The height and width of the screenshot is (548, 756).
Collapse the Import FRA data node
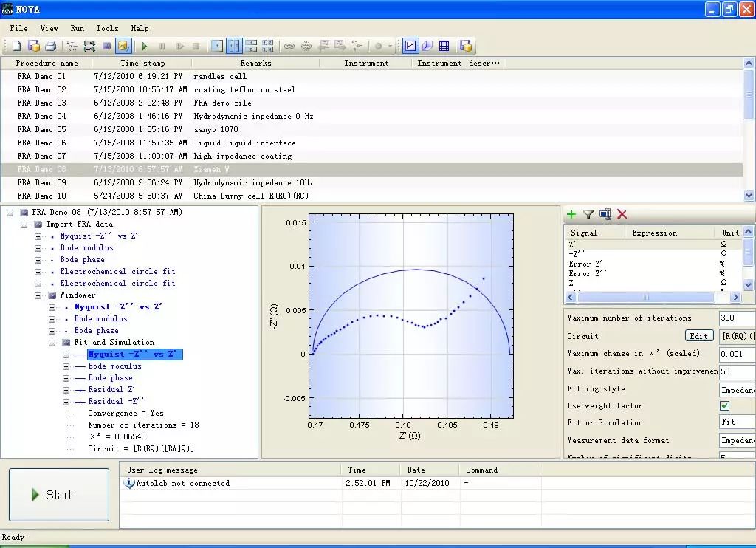pyautogui.click(x=24, y=225)
